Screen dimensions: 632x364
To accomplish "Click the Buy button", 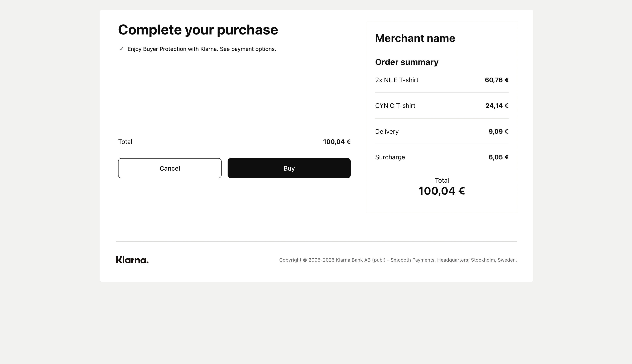I will tap(289, 168).
